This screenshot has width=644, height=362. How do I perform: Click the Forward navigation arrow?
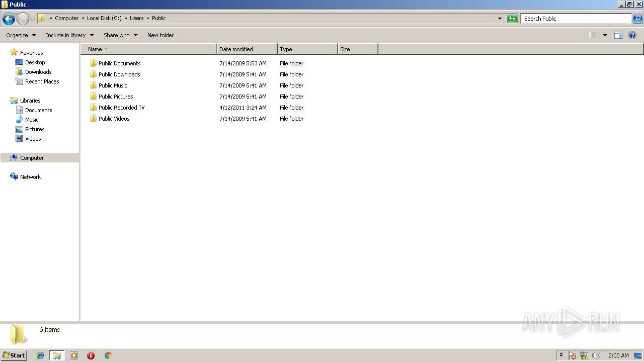(x=23, y=19)
